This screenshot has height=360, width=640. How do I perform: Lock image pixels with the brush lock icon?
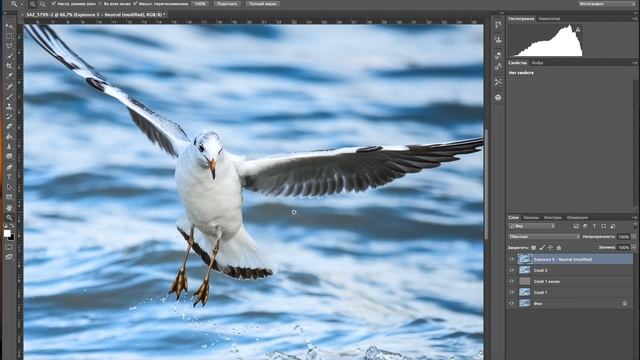click(542, 247)
